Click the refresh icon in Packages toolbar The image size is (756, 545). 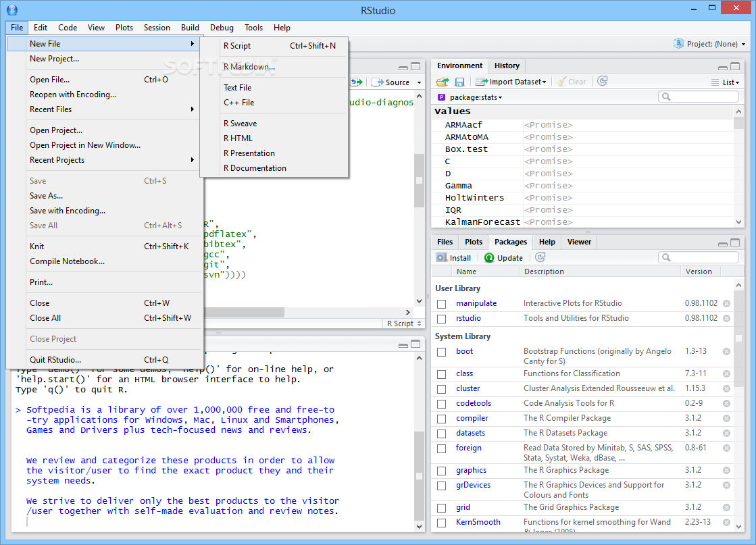click(540, 257)
